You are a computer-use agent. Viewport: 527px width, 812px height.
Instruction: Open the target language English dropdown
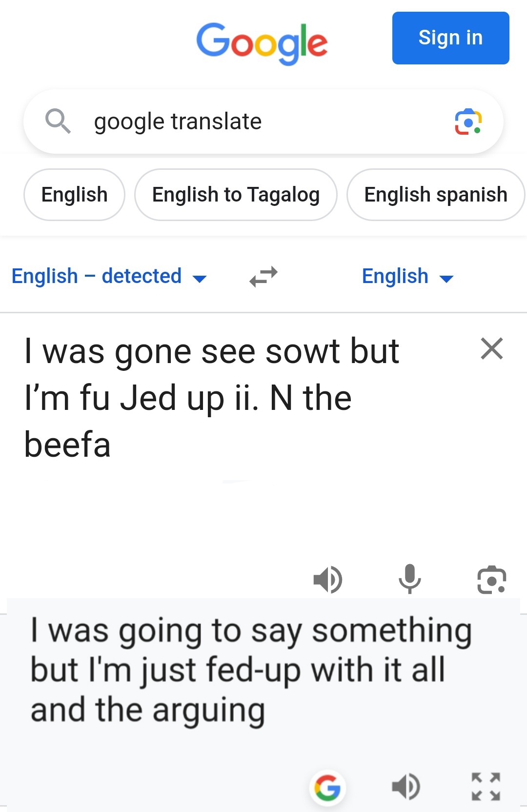407,276
